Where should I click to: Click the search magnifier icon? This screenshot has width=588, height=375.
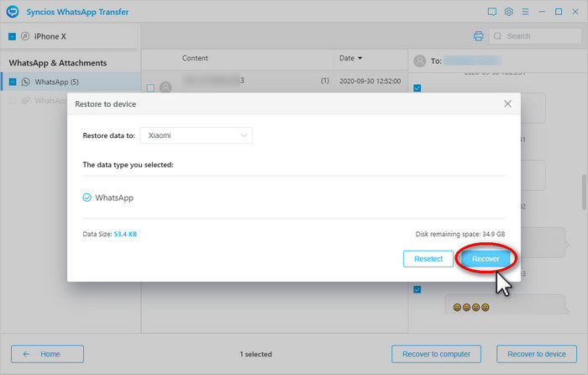click(497, 36)
